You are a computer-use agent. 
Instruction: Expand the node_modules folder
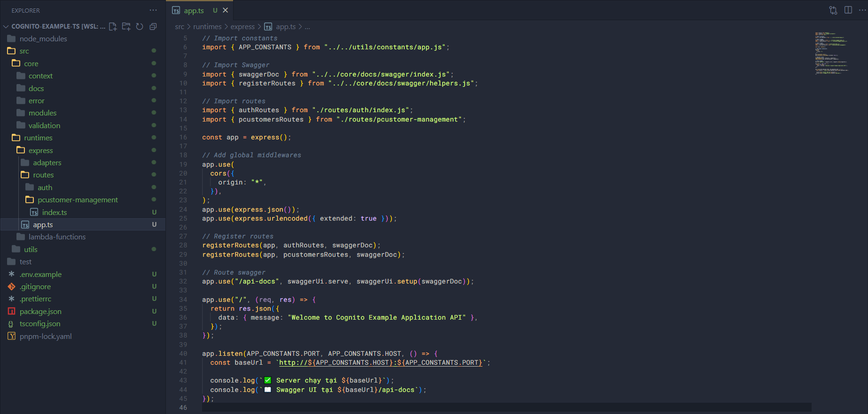[43, 39]
